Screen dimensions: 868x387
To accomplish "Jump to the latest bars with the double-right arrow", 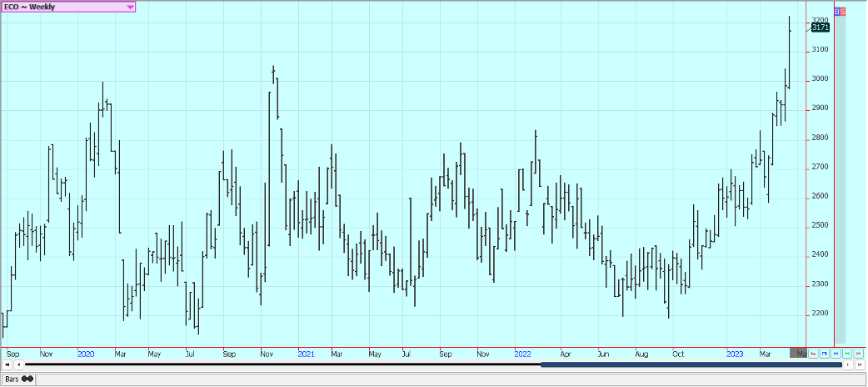I will [861, 364].
